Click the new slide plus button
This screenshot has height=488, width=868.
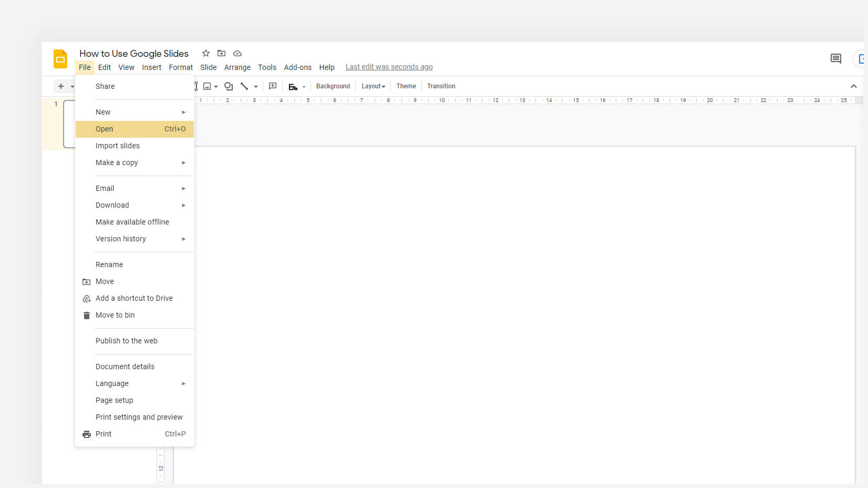[x=61, y=86]
